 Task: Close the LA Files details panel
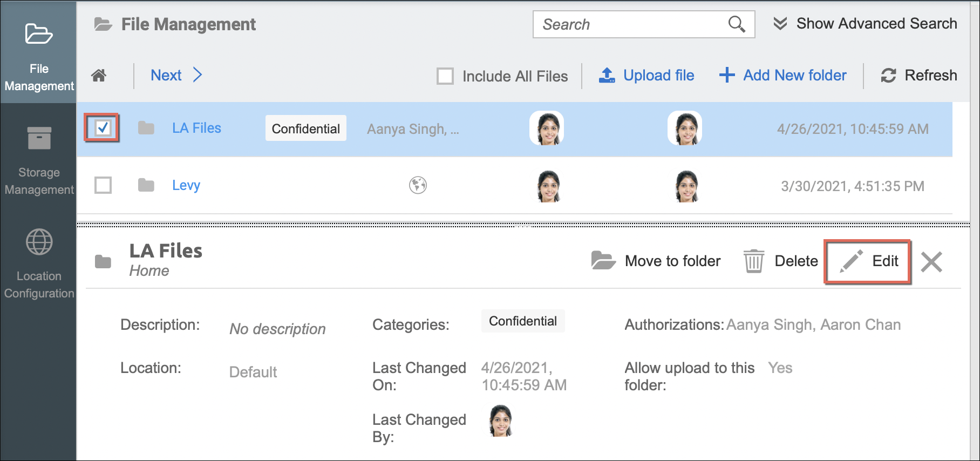coord(931,262)
